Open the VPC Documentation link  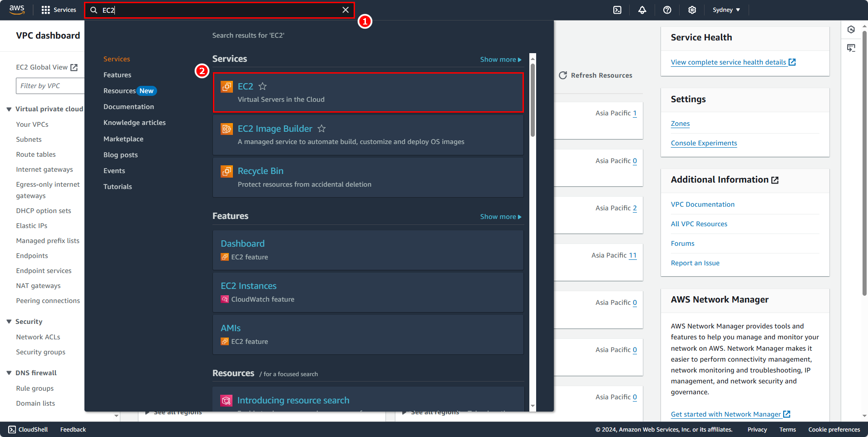point(703,204)
